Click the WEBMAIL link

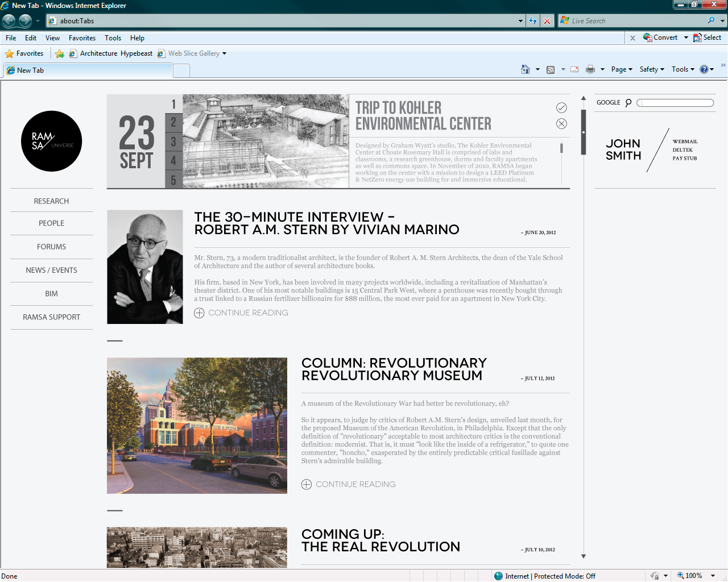pyautogui.click(x=685, y=142)
